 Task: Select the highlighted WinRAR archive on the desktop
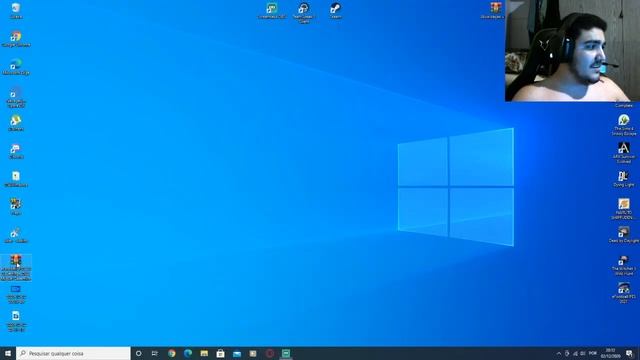click(x=16, y=267)
